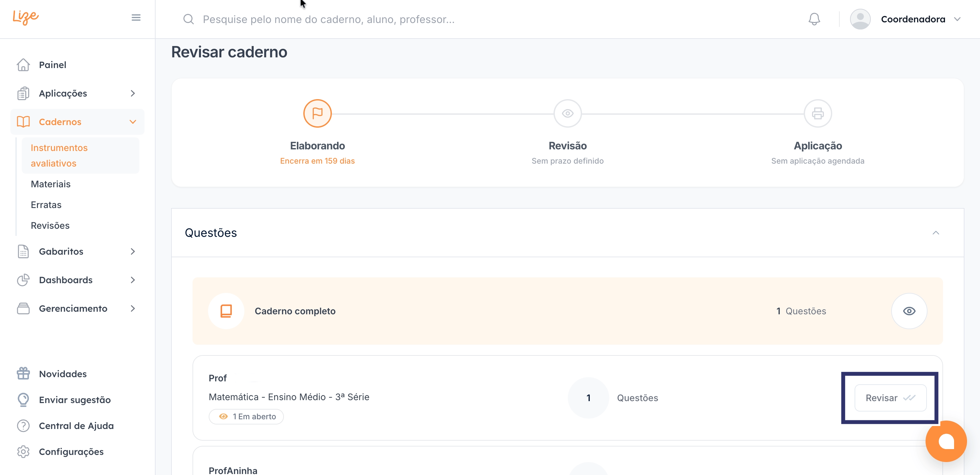Click the Enviar sugestão lightbulb icon
Image resolution: width=980 pixels, height=475 pixels.
coord(23,400)
